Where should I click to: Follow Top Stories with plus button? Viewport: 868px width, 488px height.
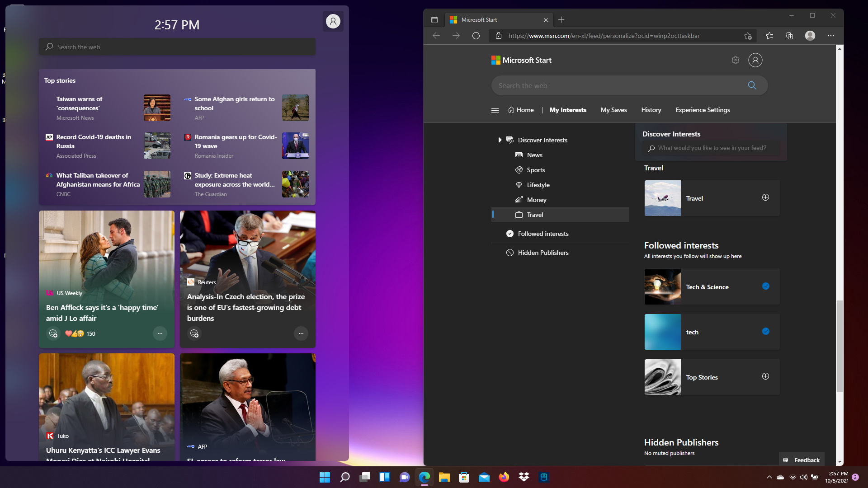[x=765, y=376]
